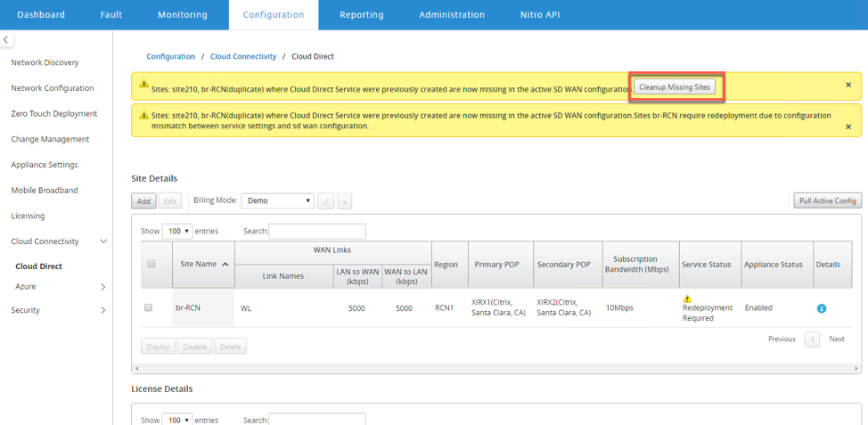Open Licensing in sidebar
This screenshot has width=868, height=425.
click(28, 216)
